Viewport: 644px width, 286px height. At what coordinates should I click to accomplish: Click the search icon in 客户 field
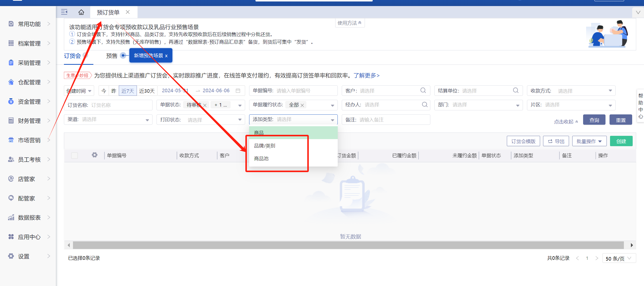(x=423, y=90)
